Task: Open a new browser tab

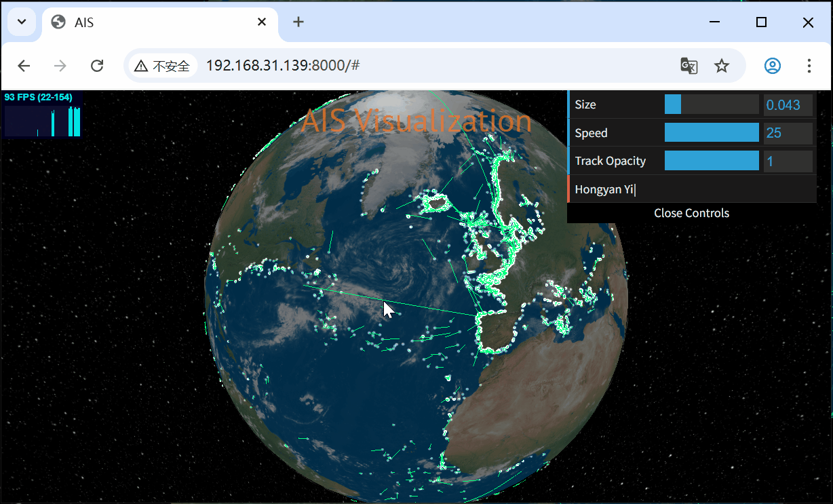Action: pos(298,21)
